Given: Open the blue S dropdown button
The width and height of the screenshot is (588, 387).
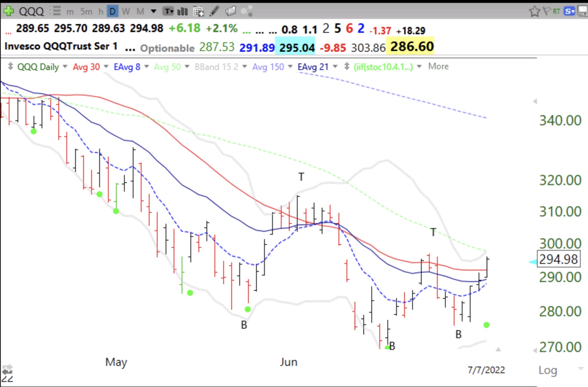Looking at the screenshot, I should pyautogui.click(x=569, y=11).
